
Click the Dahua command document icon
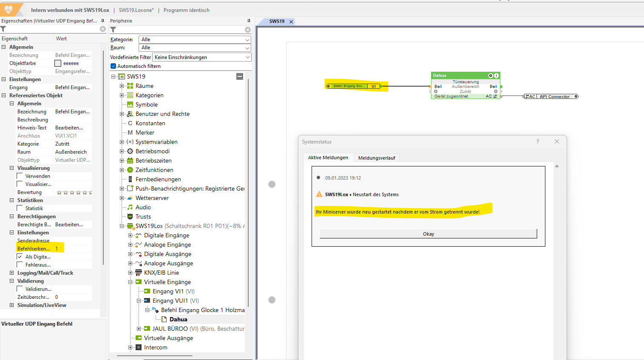tap(164, 319)
